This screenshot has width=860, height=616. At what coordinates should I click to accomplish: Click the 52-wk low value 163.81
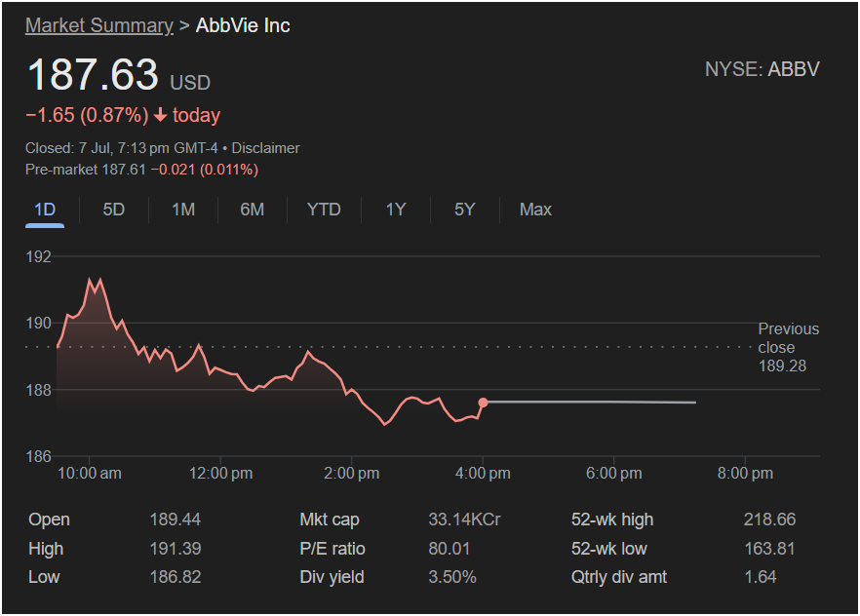[x=769, y=548]
